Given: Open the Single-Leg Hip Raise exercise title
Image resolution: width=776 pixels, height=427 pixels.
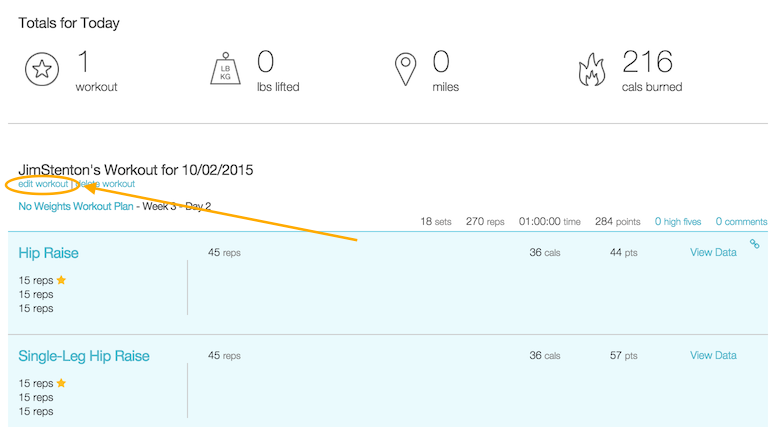Looking at the screenshot, I should tap(84, 356).
